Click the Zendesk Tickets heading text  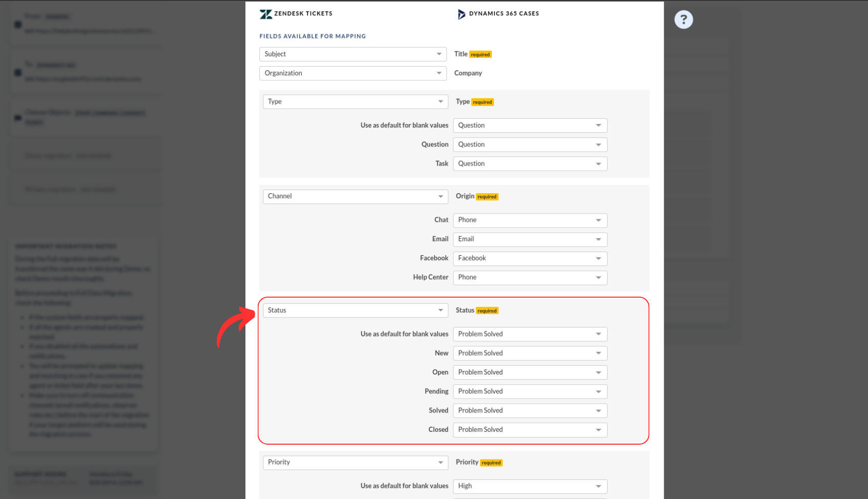[303, 14]
